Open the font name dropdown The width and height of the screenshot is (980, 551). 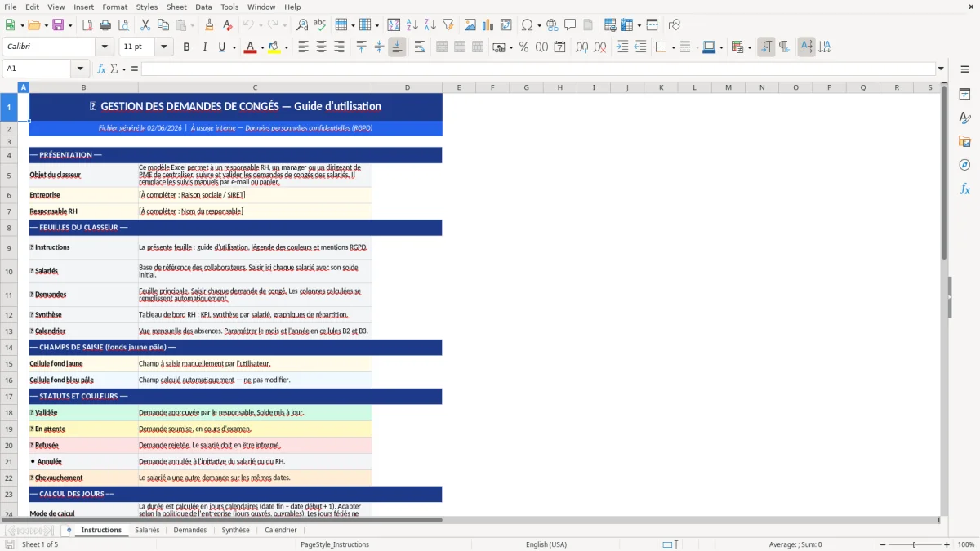(105, 47)
